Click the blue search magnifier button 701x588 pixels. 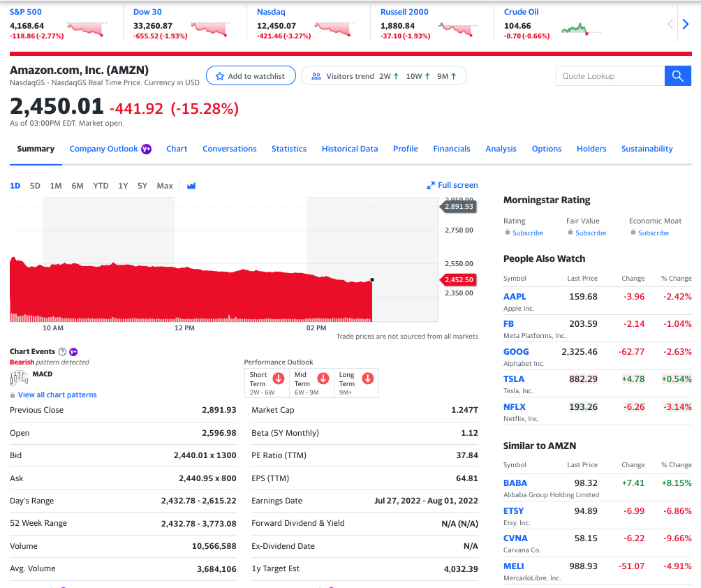(677, 76)
